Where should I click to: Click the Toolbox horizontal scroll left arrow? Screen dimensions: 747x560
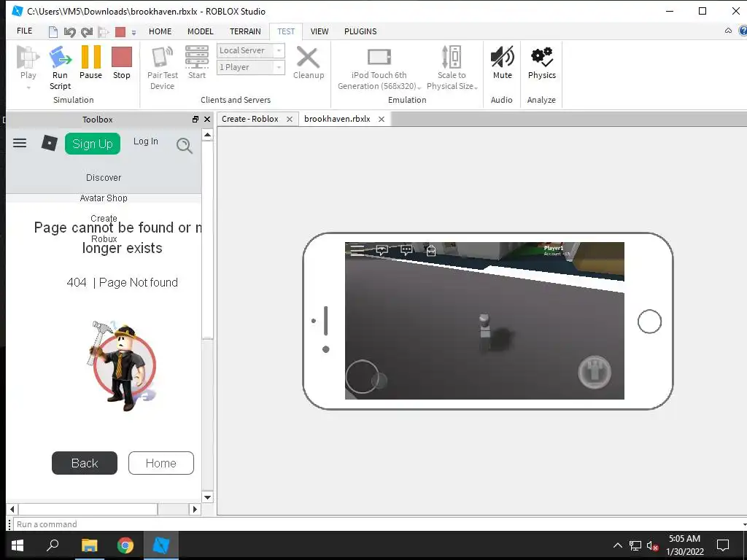pos(12,509)
